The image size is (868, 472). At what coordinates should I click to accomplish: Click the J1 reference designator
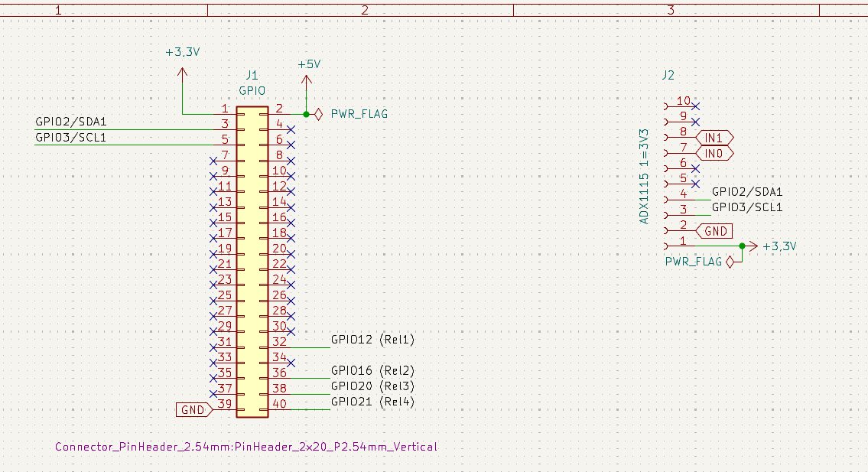tap(252, 75)
